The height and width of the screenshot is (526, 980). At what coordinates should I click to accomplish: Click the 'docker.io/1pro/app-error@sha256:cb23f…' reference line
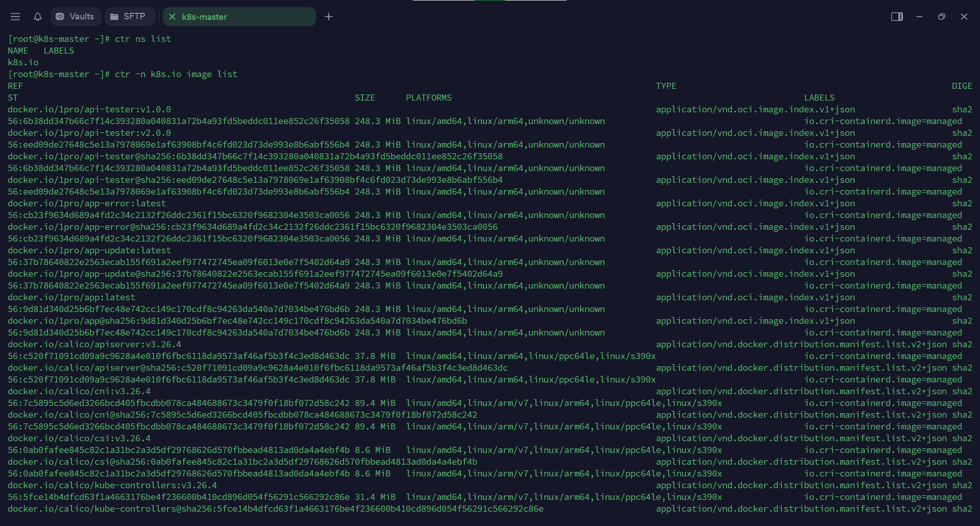pos(253,227)
